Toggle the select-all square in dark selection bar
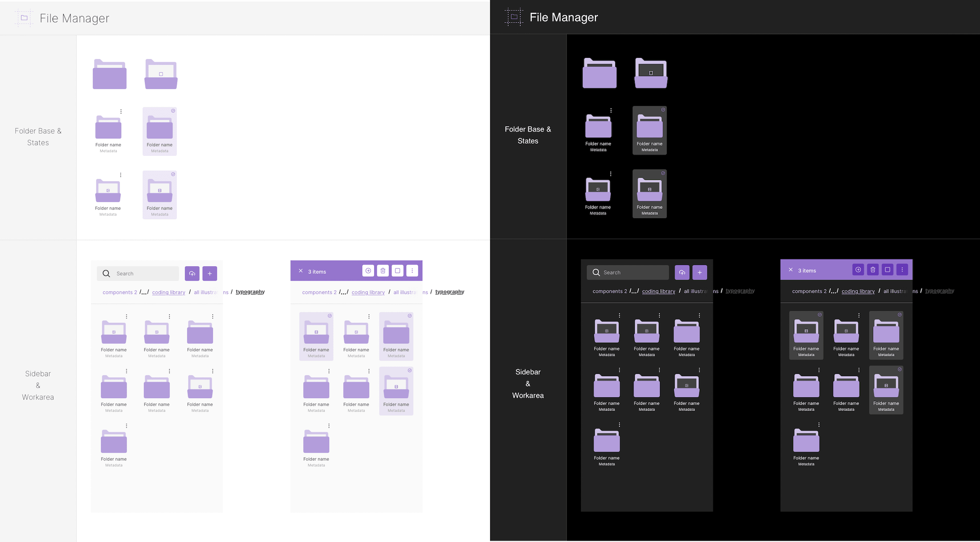This screenshot has height=542, width=980. click(887, 269)
